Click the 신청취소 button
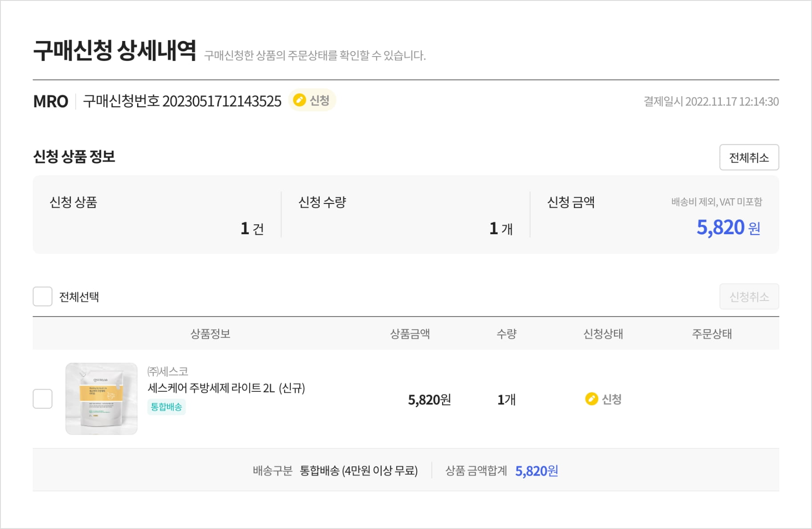This screenshot has width=812, height=529. point(749,297)
